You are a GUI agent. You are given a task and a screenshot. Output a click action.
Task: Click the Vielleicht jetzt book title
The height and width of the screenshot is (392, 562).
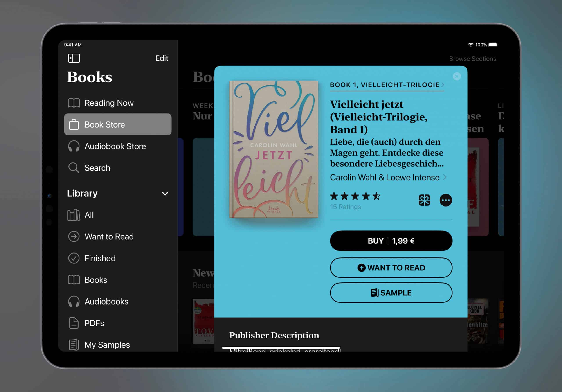coord(379,117)
